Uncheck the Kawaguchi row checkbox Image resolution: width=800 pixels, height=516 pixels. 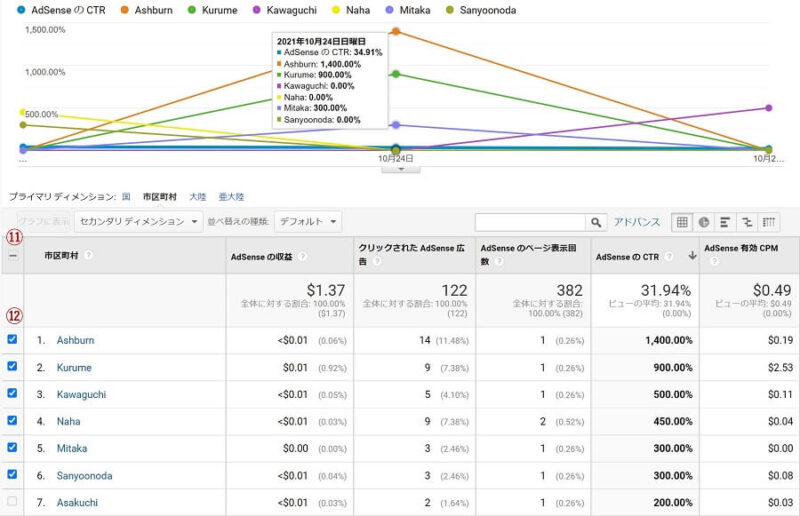pos(12,393)
